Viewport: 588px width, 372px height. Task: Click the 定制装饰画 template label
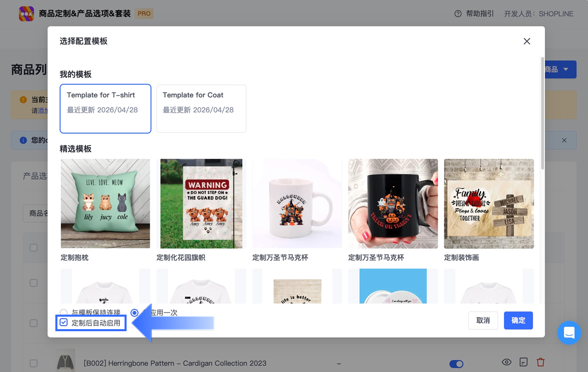tap(461, 258)
